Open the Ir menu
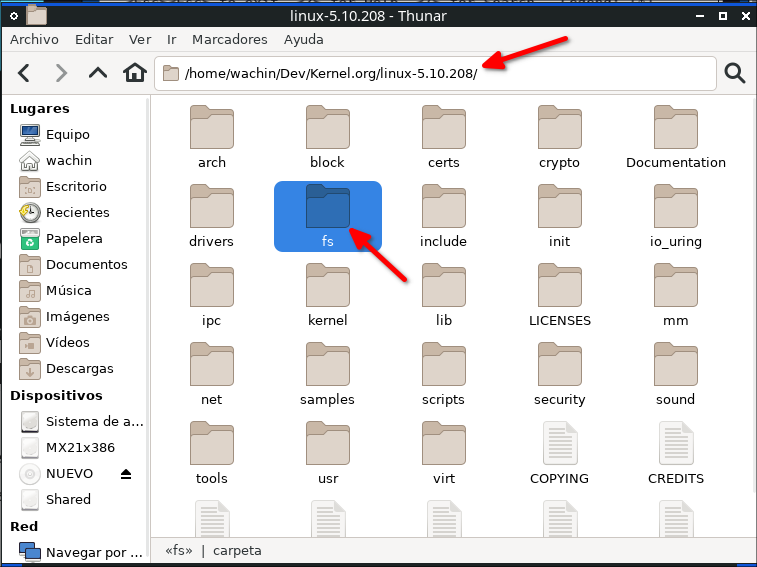 [171, 40]
